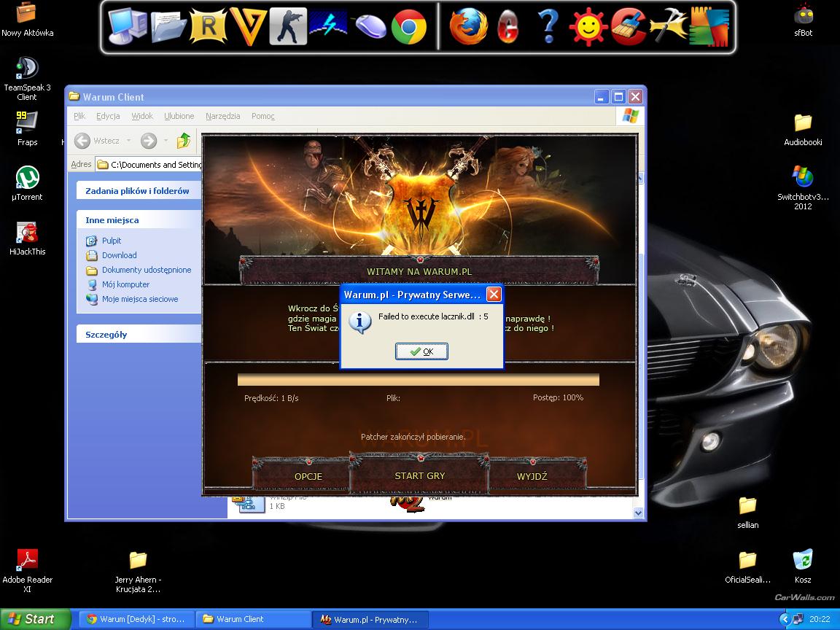Select the Fraps desktop icon
Image resolution: width=840 pixels, height=630 pixels.
27,128
